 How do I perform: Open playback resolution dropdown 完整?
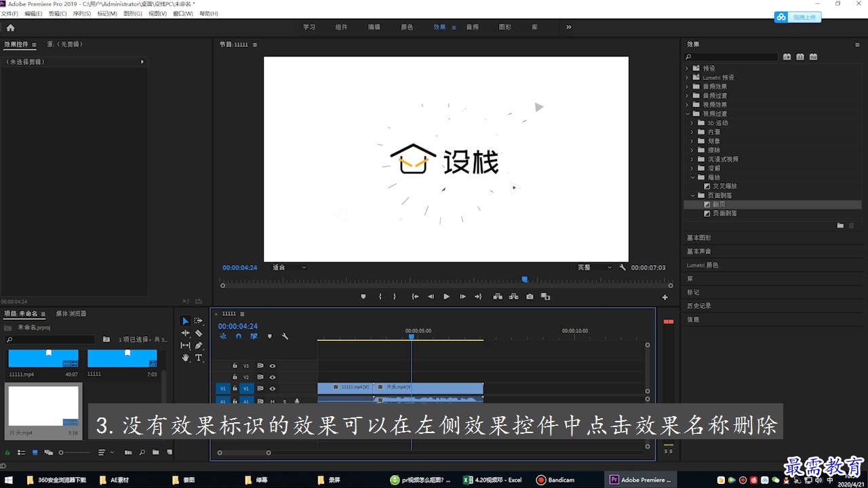pyautogui.click(x=594, y=268)
